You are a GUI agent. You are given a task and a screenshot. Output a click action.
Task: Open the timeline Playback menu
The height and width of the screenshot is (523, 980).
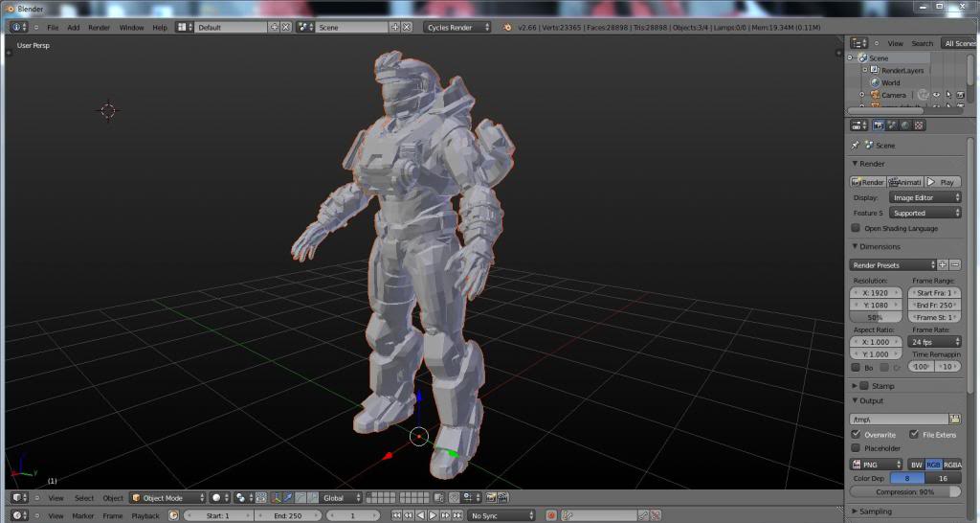tap(145, 515)
